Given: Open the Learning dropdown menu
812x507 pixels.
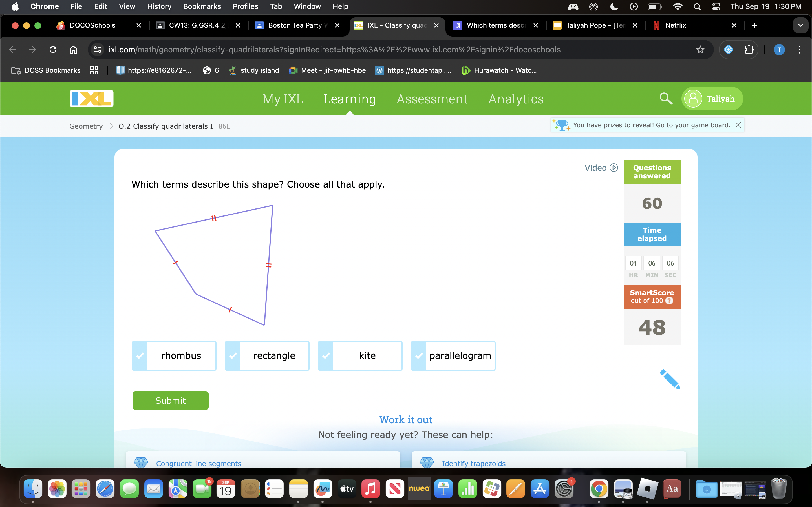Looking at the screenshot, I should 350,98.
